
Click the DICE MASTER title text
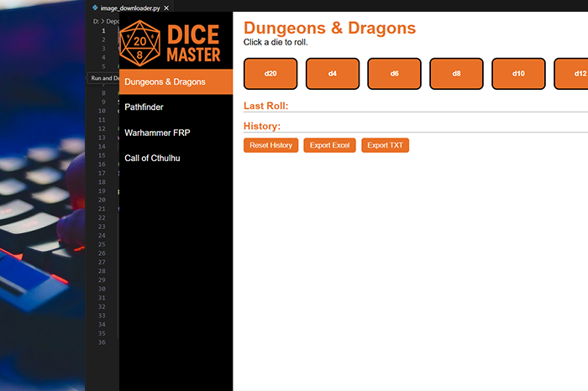[194, 44]
